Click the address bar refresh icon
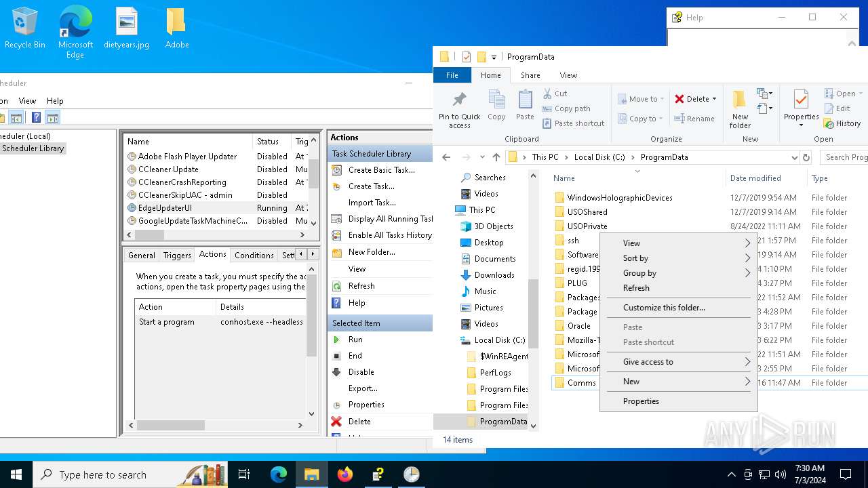This screenshot has width=868, height=488. 806,157
